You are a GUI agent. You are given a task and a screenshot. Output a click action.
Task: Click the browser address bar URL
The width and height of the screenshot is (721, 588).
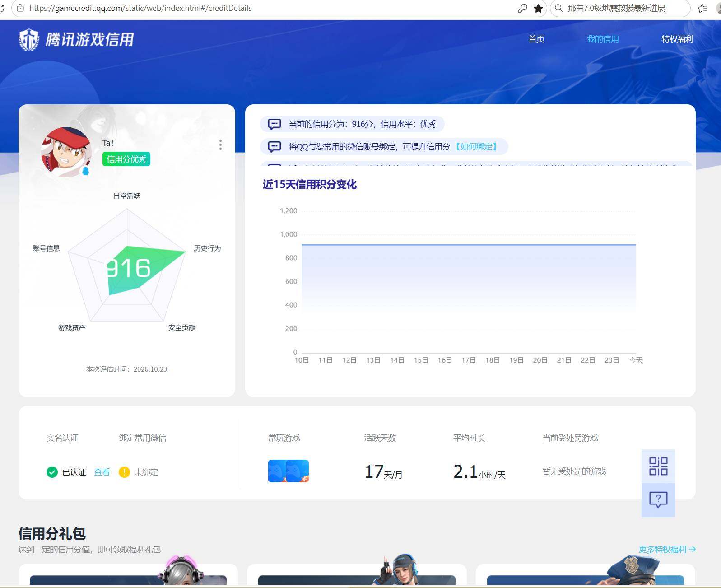(x=140, y=8)
